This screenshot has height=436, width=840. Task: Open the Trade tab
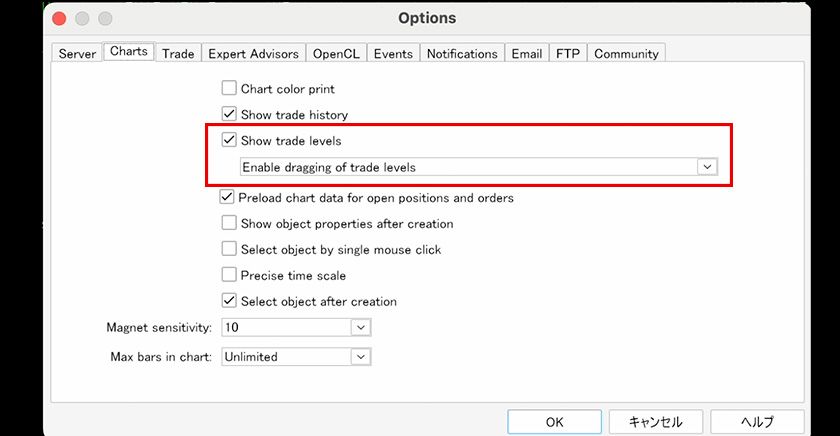point(178,54)
